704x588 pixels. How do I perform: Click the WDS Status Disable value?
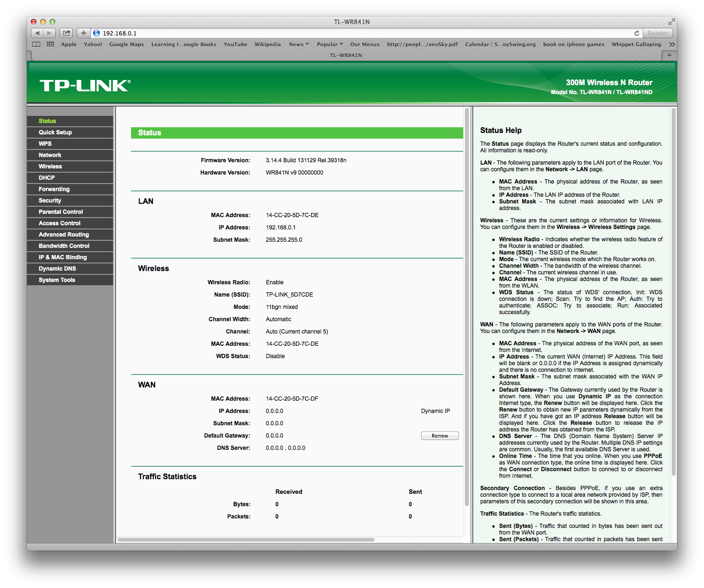coord(275,356)
